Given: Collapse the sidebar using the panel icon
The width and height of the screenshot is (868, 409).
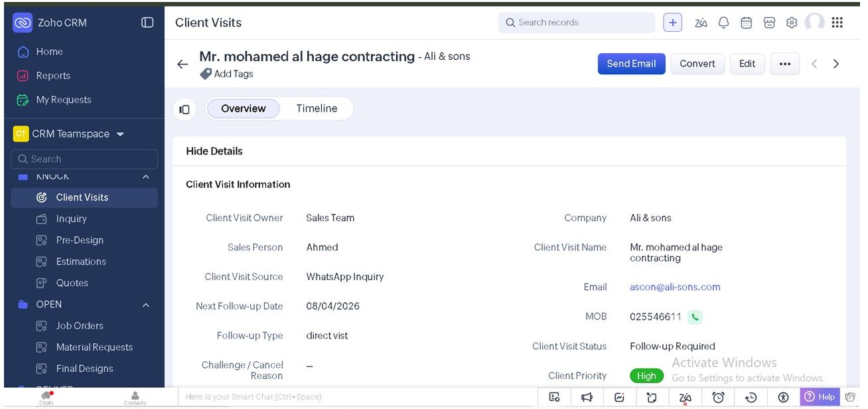Looking at the screenshot, I should [147, 23].
